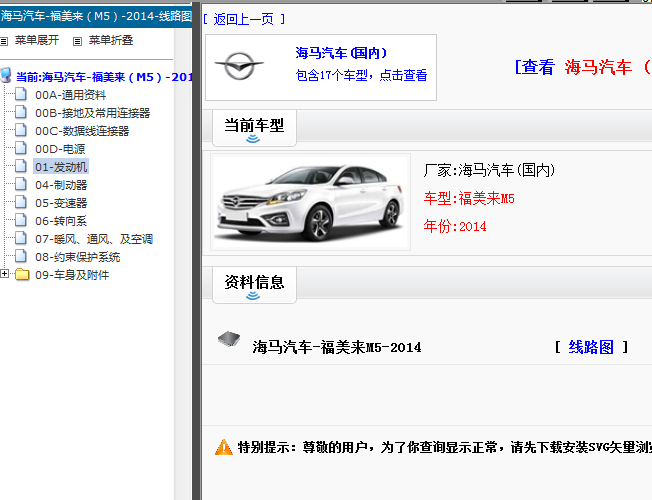The width and height of the screenshot is (652, 500).
Task: Click the 海马汽车-福美来M5-2014 document title
Action: pos(336,347)
